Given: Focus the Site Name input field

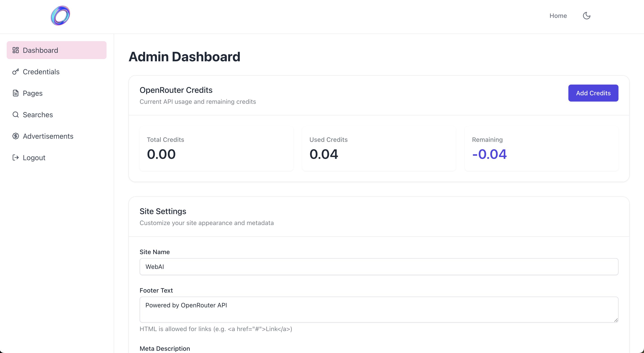Looking at the screenshot, I should pyautogui.click(x=379, y=266).
